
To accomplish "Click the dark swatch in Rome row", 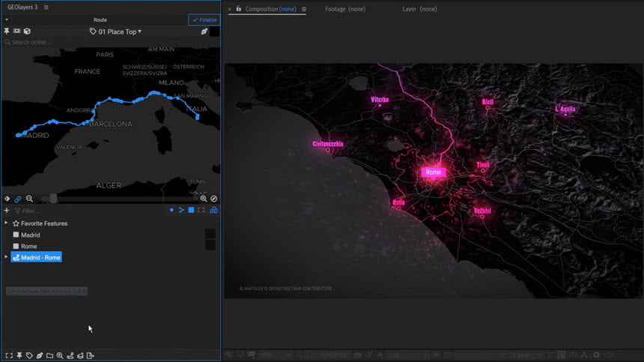I will point(210,245).
